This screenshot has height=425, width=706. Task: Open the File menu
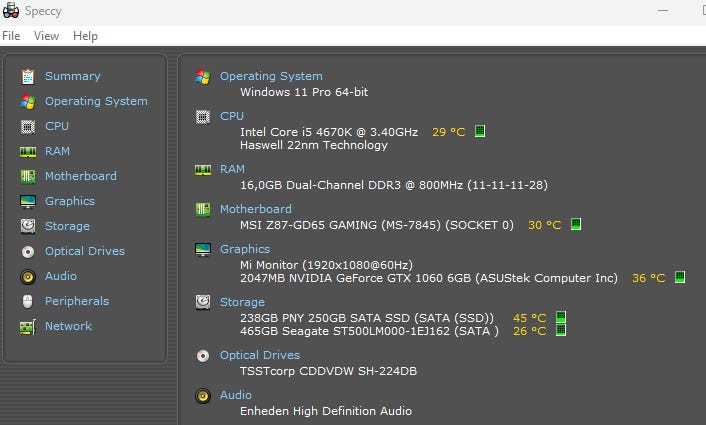click(x=11, y=36)
